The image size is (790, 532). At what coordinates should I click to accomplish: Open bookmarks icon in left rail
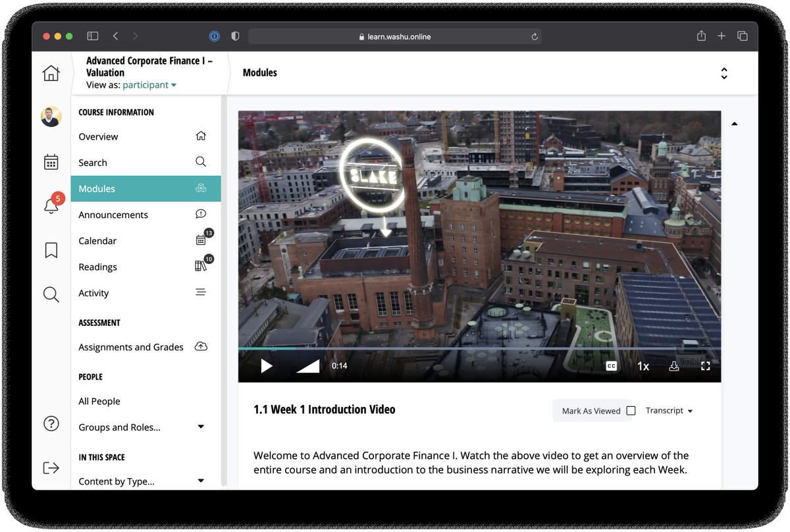click(51, 250)
